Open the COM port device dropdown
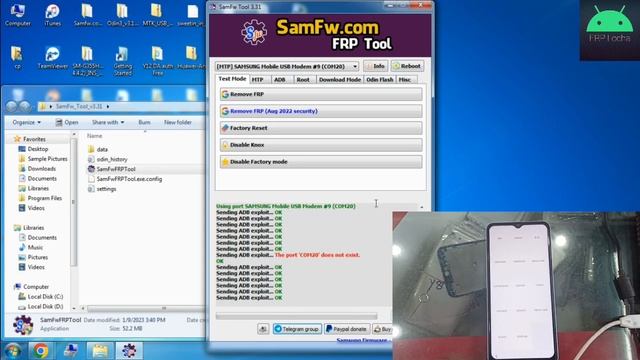This screenshot has height=360, width=640. 287,66
